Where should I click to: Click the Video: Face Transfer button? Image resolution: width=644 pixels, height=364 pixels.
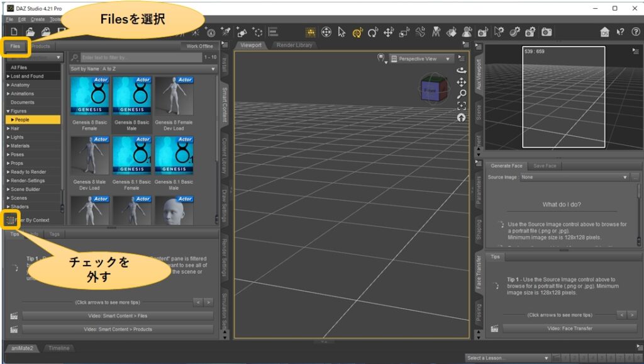tap(570, 328)
